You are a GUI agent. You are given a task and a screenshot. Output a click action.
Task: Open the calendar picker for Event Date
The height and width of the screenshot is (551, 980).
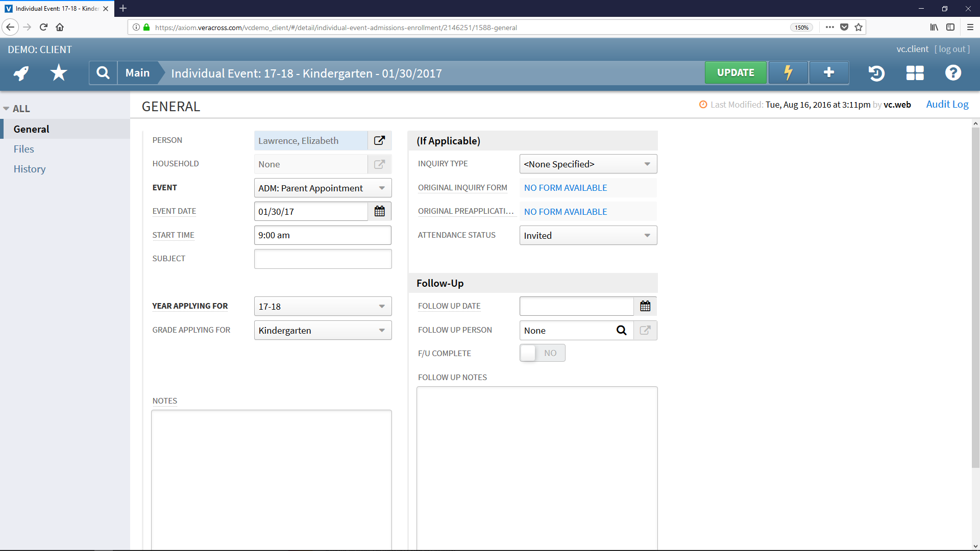point(379,211)
